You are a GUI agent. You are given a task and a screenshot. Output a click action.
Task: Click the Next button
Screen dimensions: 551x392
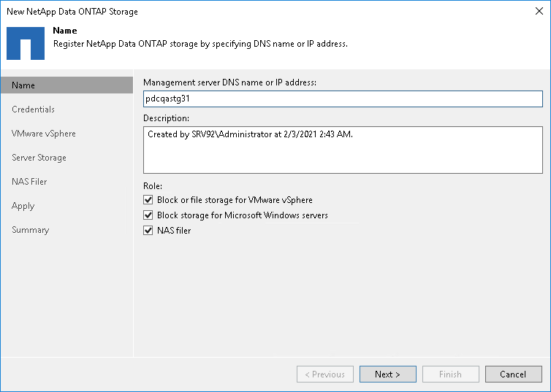point(387,374)
